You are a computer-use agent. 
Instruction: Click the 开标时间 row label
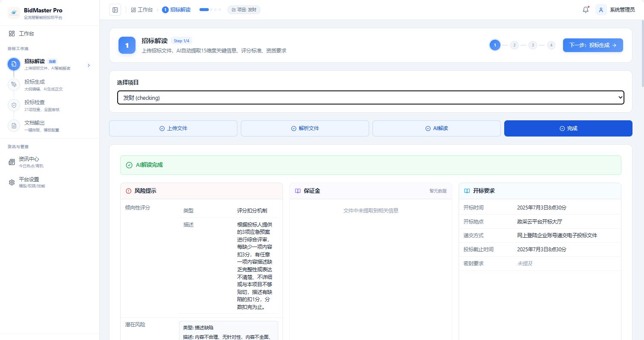coord(474,208)
